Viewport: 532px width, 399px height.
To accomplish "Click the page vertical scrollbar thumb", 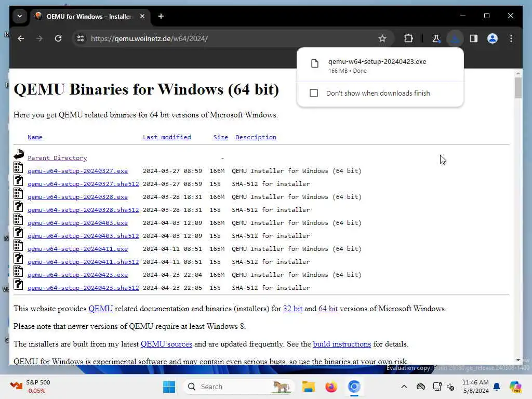I will (x=518, y=87).
